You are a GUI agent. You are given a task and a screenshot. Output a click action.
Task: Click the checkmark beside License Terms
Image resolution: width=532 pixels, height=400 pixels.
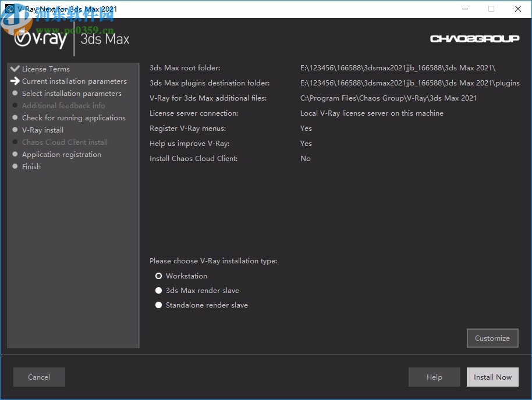[15, 68]
